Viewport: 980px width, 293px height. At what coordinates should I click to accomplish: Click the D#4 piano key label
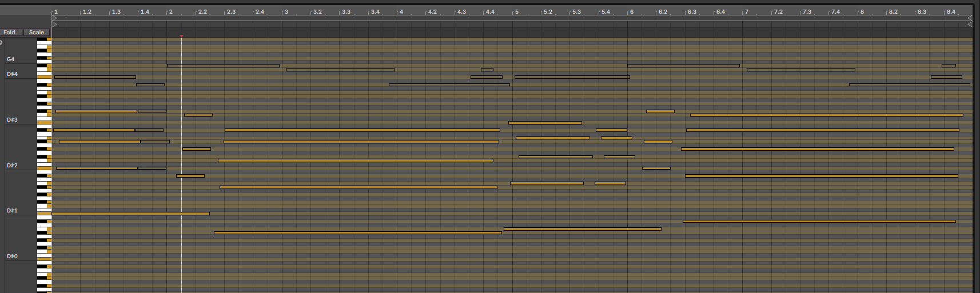click(12, 74)
